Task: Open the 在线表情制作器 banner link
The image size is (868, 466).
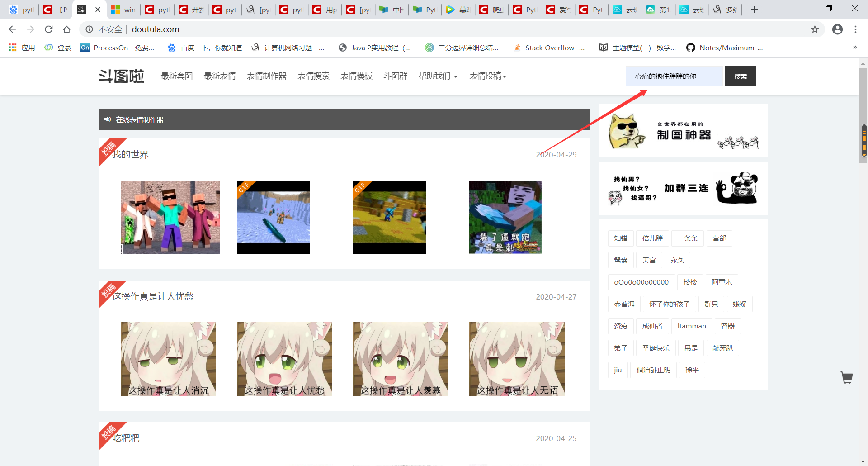Action: [x=139, y=119]
